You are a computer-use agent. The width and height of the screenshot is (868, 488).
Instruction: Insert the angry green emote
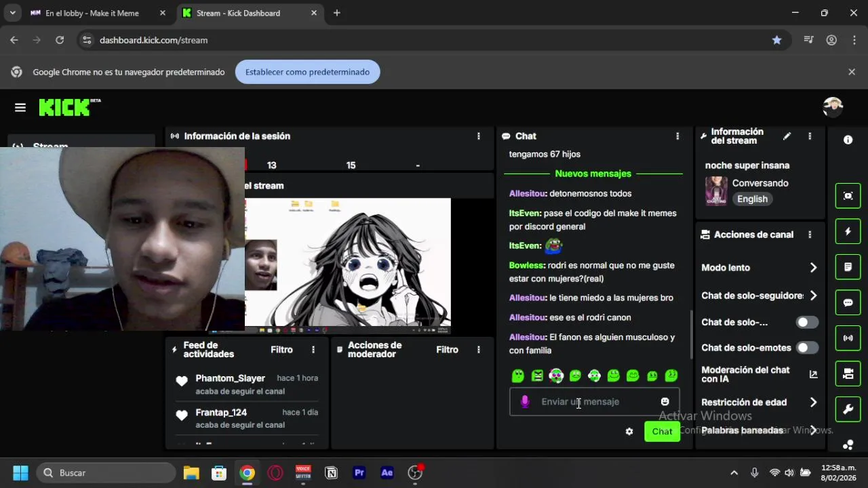coord(537,375)
